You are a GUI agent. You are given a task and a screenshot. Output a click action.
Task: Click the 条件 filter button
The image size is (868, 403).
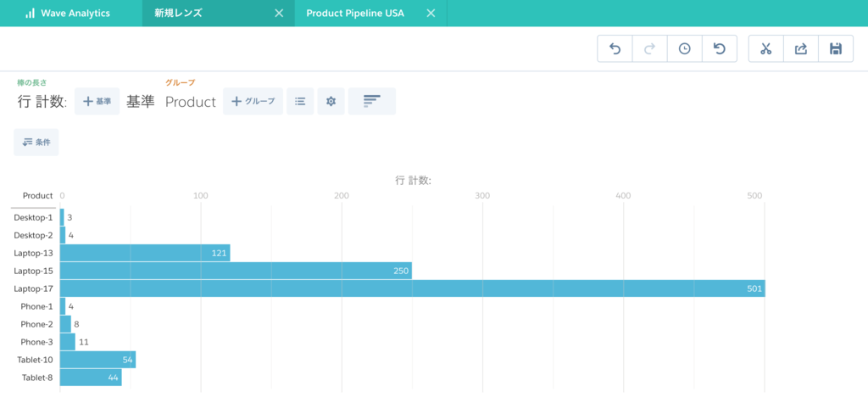pyautogui.click(x=36, y=143)
